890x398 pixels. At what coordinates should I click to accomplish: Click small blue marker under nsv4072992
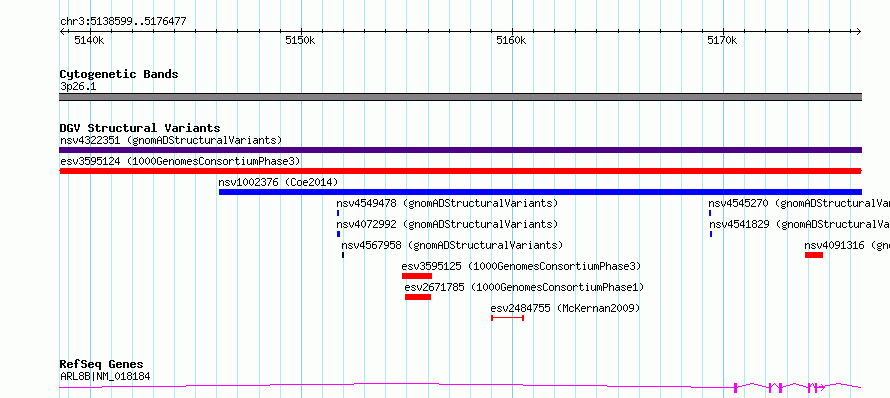click(338, 234)
